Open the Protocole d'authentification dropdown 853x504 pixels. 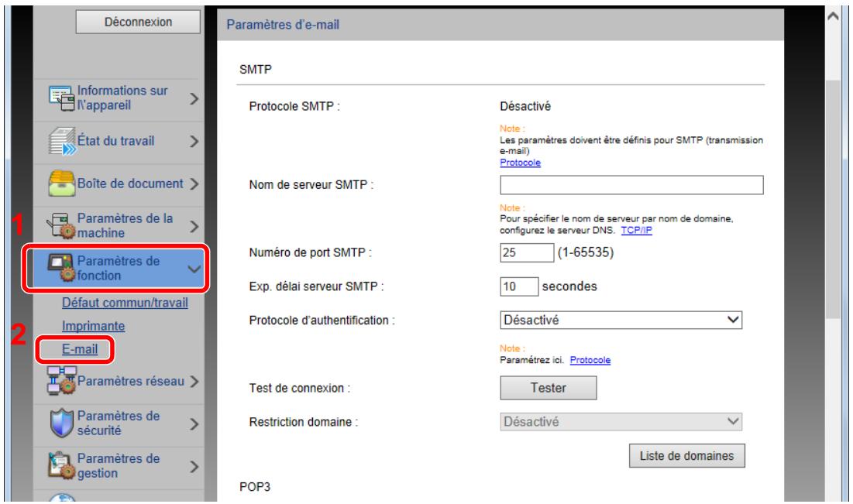point(621,320)
